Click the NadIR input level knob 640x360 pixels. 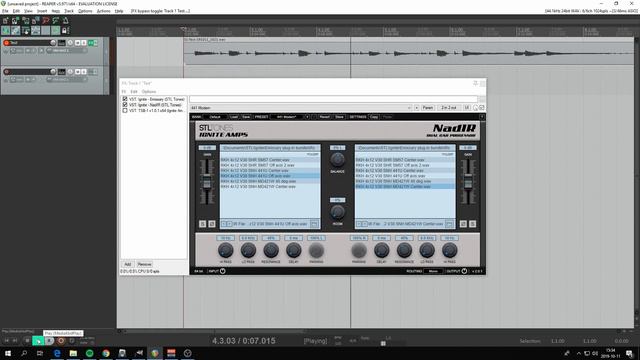coord(222,271)
